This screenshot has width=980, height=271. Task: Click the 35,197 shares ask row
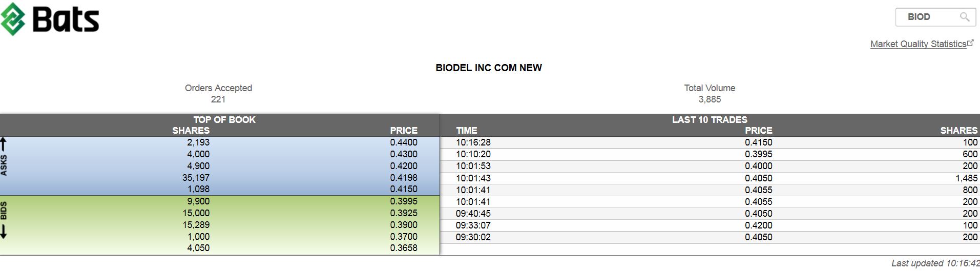(x=196, y=178)
